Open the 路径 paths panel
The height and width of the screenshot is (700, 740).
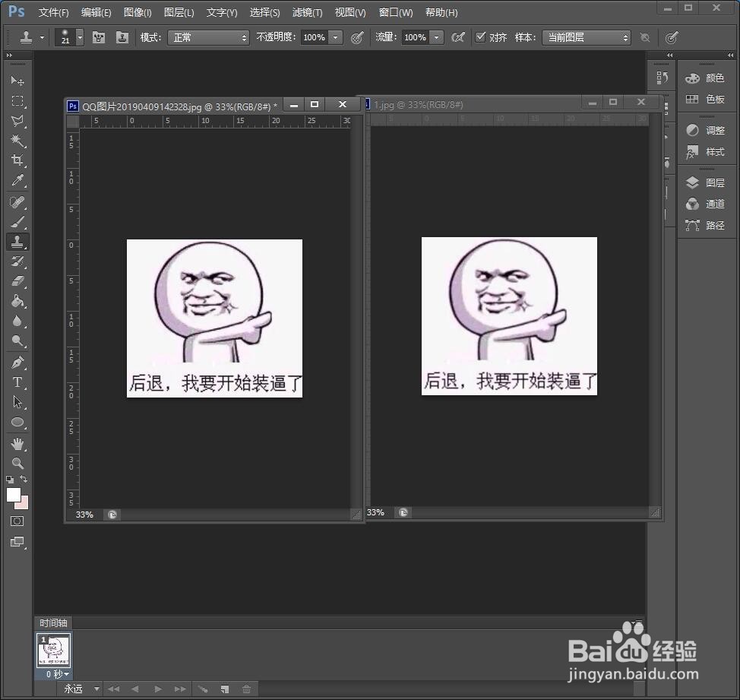point(706,225)
